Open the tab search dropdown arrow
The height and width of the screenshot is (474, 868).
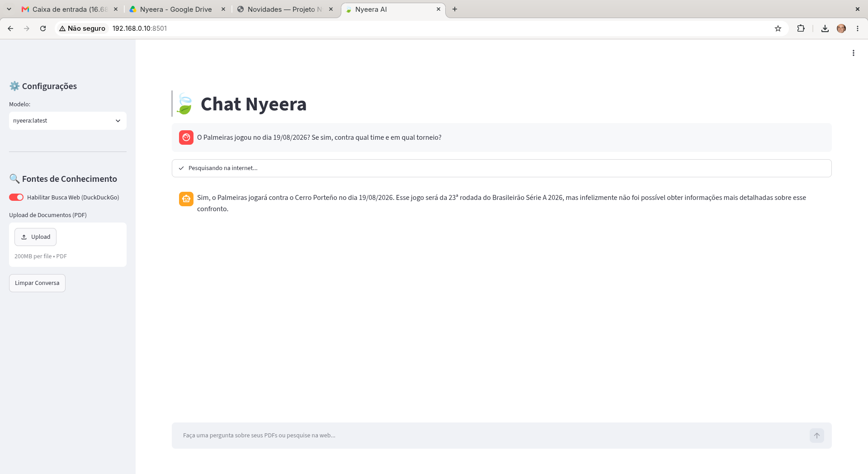tap(9, 9)
